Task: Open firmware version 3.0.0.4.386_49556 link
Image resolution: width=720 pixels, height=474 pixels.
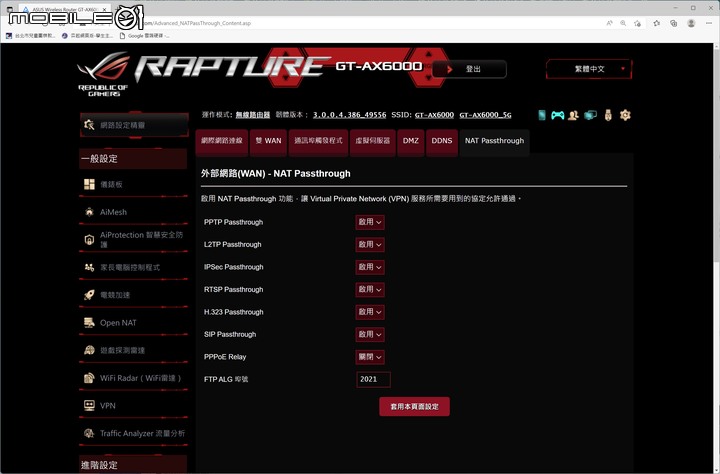Action: [x=349, y=115]
